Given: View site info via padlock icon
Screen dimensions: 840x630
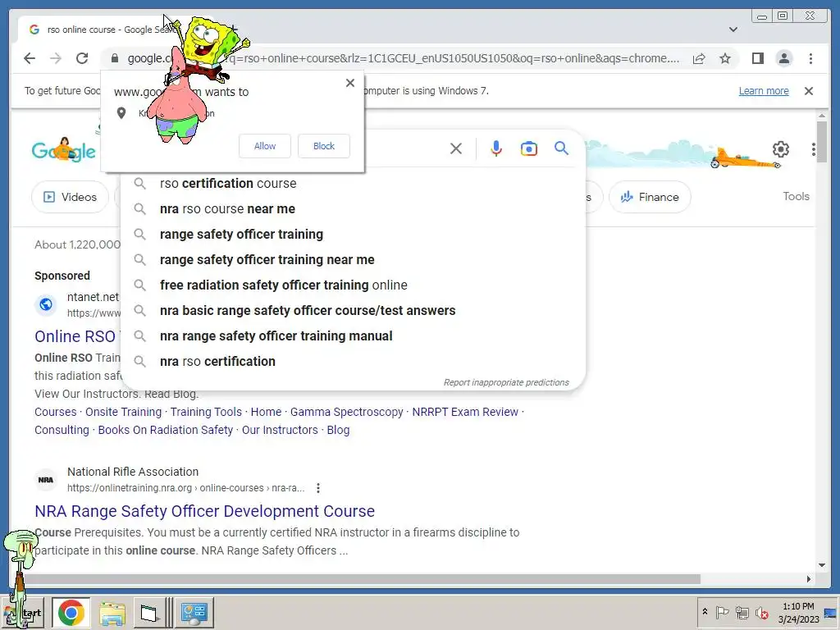Looking at the screenshot, I should pyautogui.click(x=114, y=58).
